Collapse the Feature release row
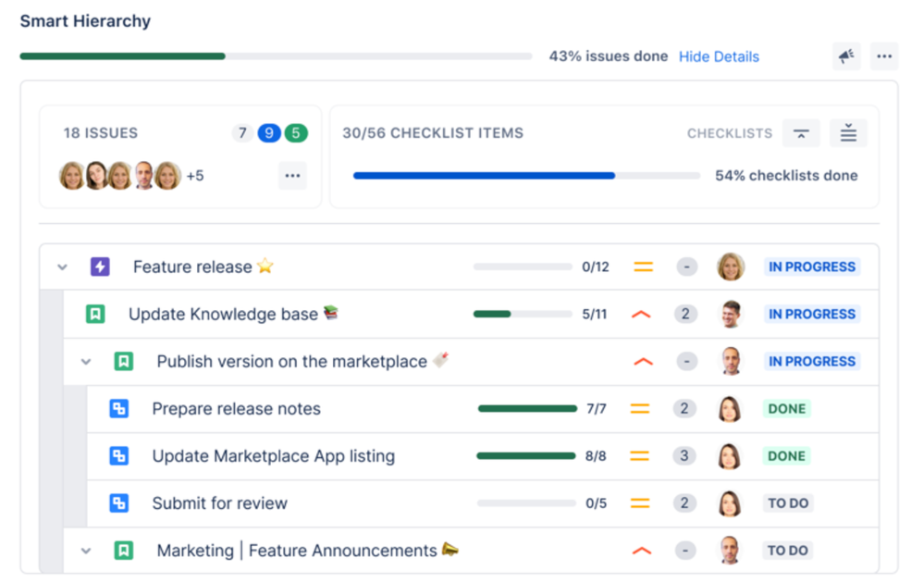The image size is (924, 583). (63, 267)
